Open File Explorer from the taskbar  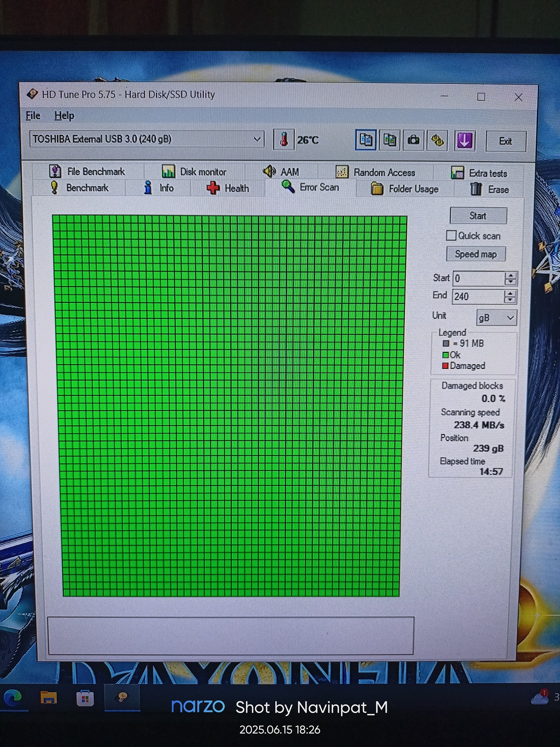tap(48, 698)
